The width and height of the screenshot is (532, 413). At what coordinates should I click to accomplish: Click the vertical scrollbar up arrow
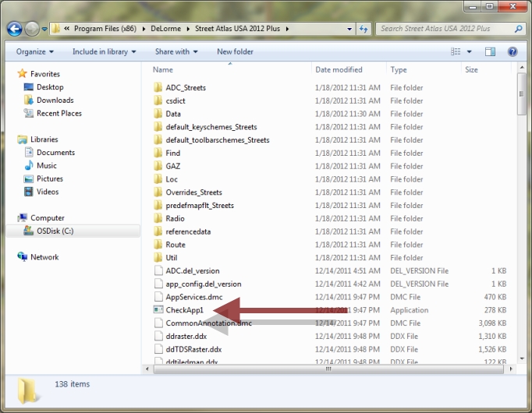tap(522, 68)
